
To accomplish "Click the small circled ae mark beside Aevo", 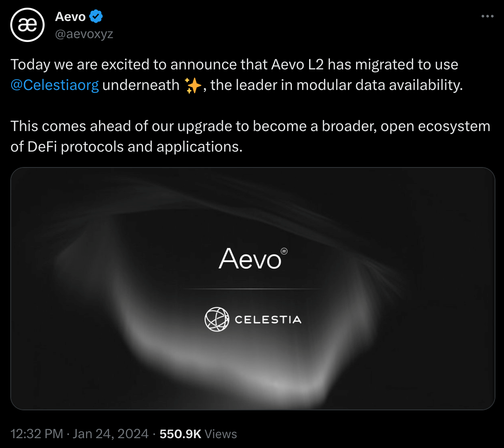I will [x=284, y=251].
